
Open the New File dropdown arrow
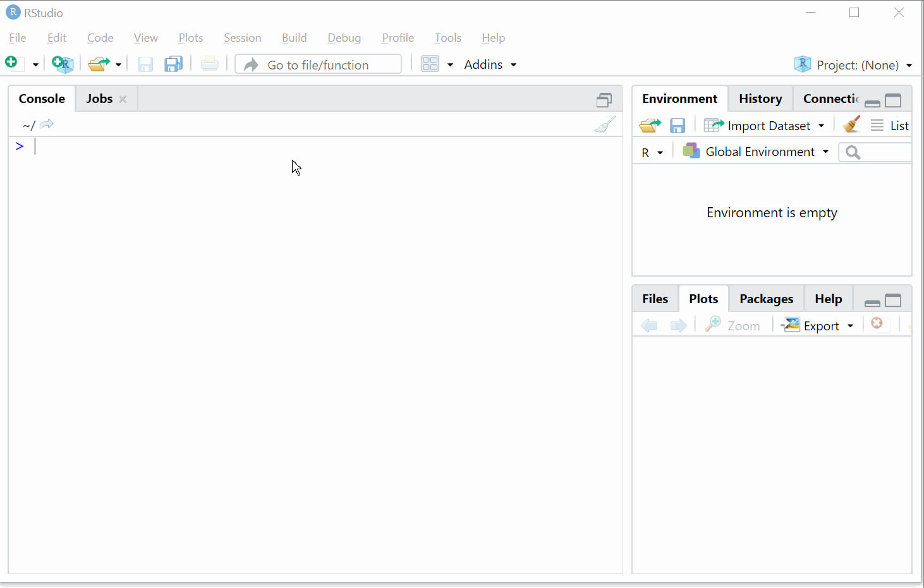coord(35,64)
